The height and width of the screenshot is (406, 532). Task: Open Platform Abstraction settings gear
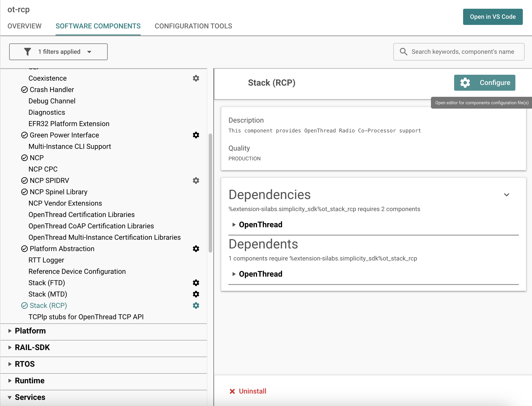click(196, 249)
